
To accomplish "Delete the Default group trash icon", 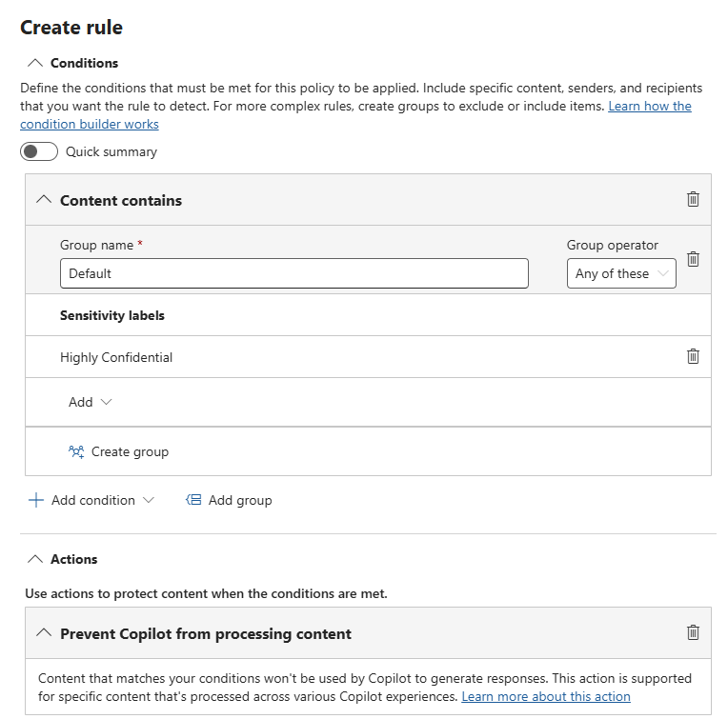I will (x=693, y=259).
